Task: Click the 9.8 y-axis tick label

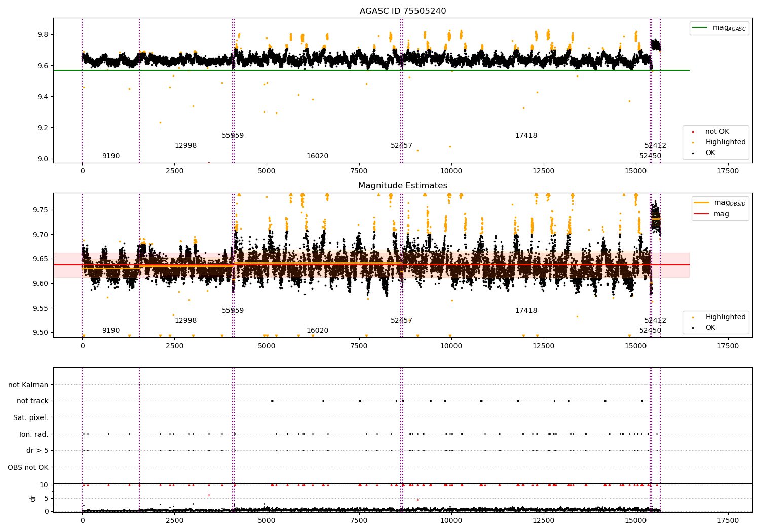Action: (x=43, y=35)
